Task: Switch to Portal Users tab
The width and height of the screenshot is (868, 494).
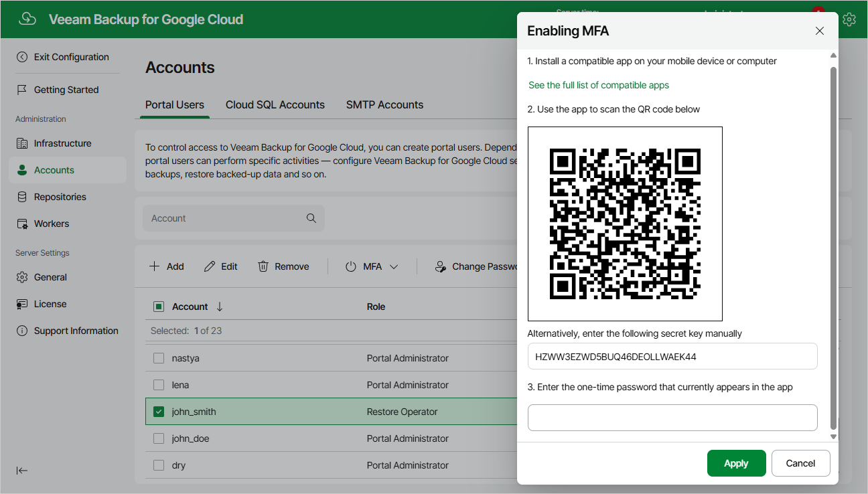Action: (175, 104)
